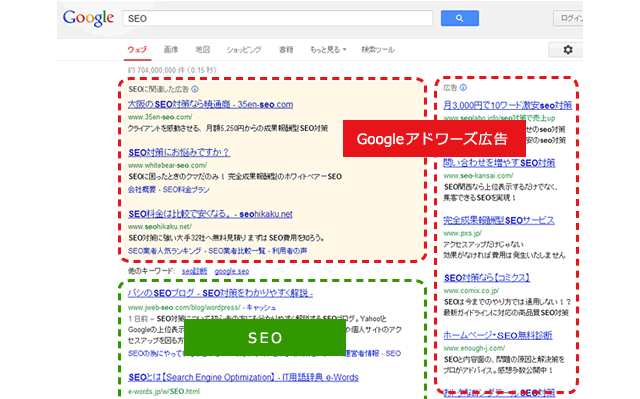This screenshot has height=399, width=640.
Task: Select the ウェブ tab
Action: pyautogui.click(x=137, y=50)
